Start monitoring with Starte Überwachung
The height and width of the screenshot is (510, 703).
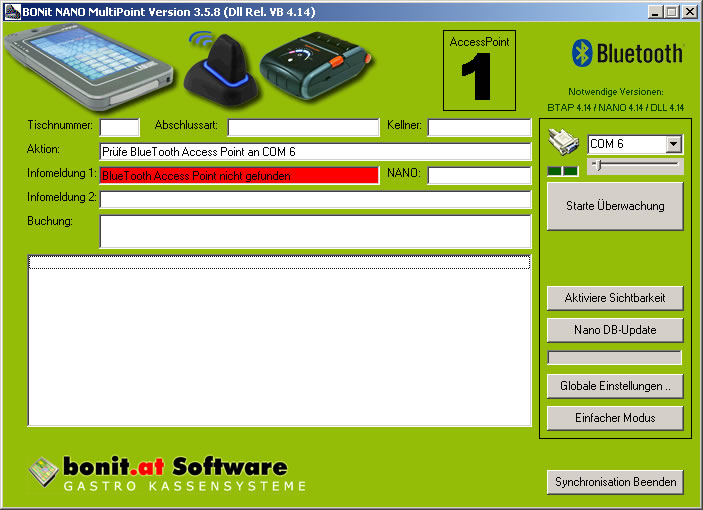point(615,206)
